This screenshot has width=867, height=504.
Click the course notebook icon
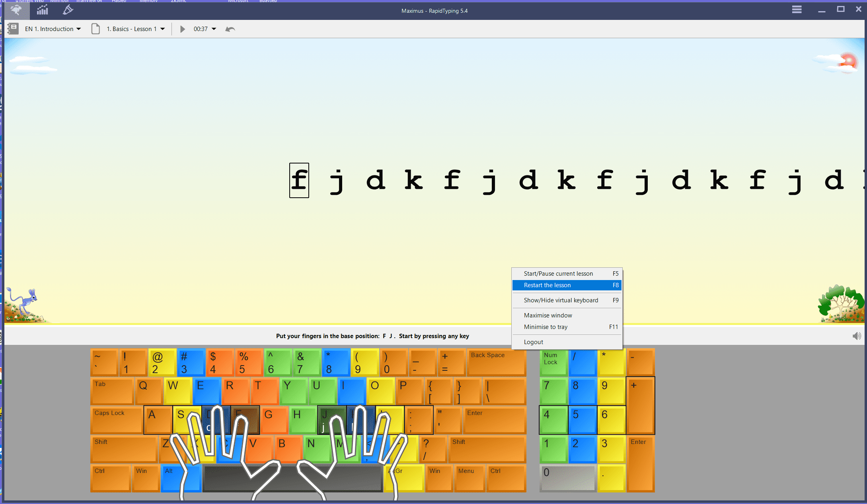click(x=13, y=29)
